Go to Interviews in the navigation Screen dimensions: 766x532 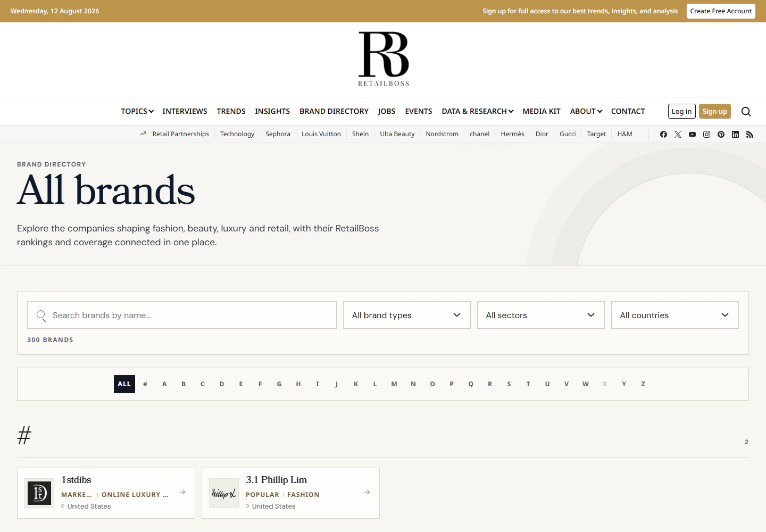coord(185,111)
